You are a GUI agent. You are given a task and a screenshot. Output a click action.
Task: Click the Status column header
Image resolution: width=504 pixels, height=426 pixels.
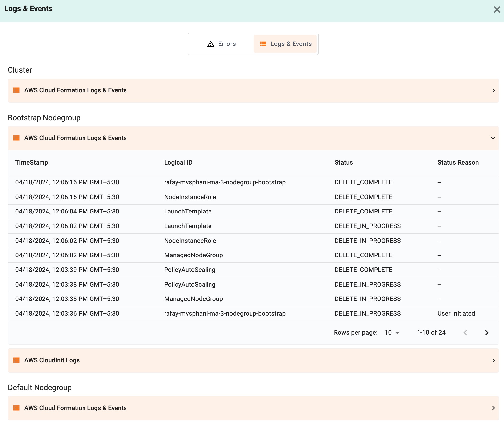pyautogui.click(x=344, y=162)
